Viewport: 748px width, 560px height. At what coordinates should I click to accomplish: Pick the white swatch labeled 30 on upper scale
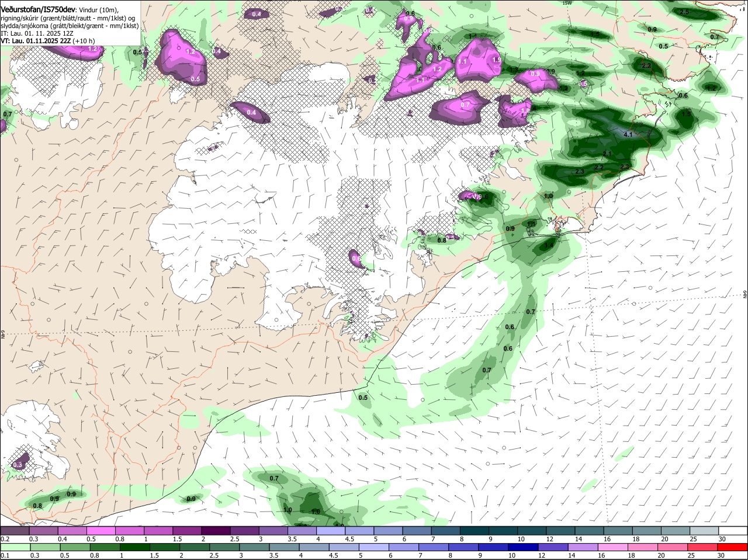click(732, 531)
